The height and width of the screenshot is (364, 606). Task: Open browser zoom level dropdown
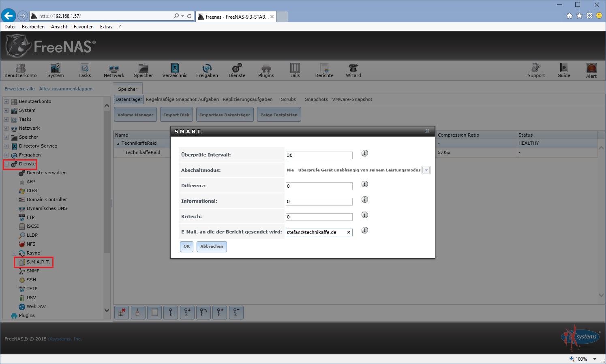click(595, 359)
